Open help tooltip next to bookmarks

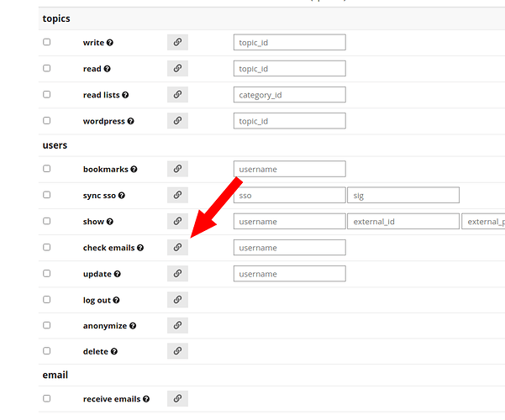pos(134,169)
